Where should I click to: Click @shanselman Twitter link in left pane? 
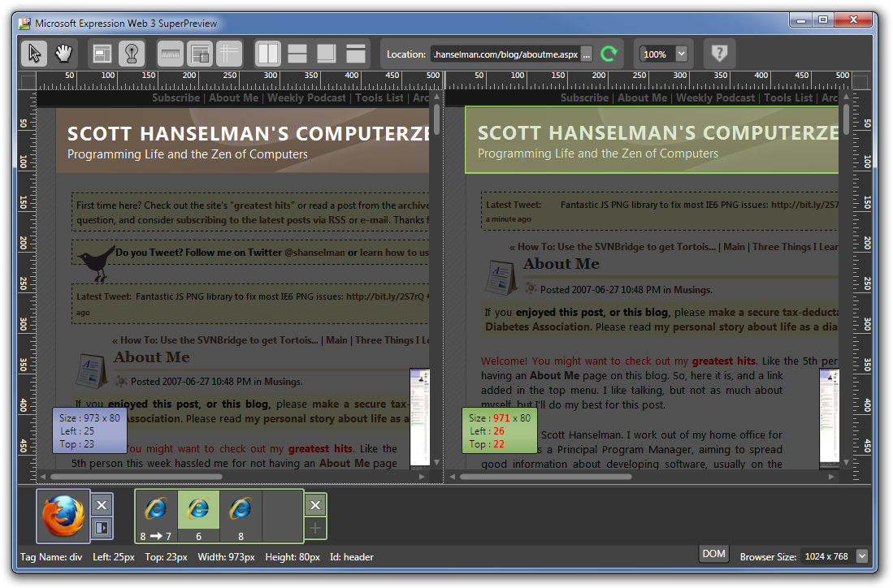(x=315, y=252)
